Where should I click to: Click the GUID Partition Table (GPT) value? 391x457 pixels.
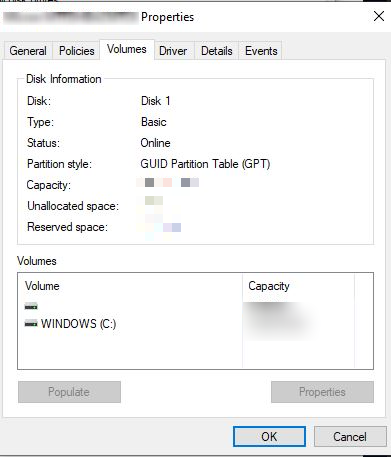[x=205, y=164]
